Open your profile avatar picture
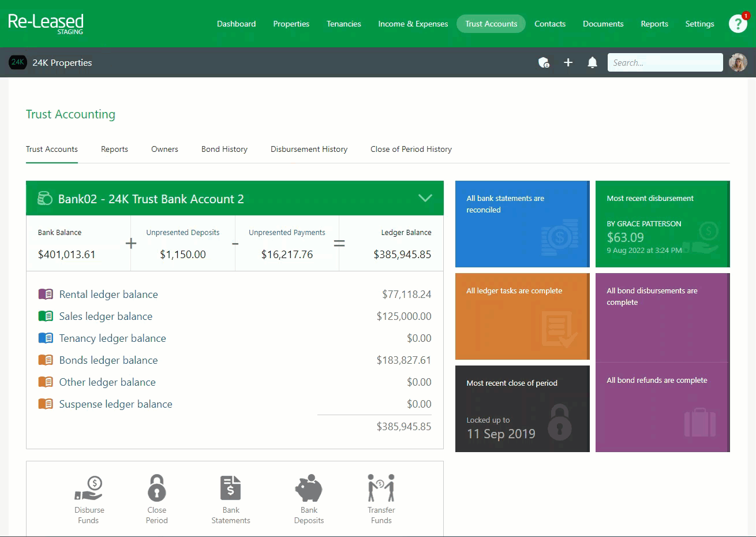The image size is (756, 537). coord(738,62)
